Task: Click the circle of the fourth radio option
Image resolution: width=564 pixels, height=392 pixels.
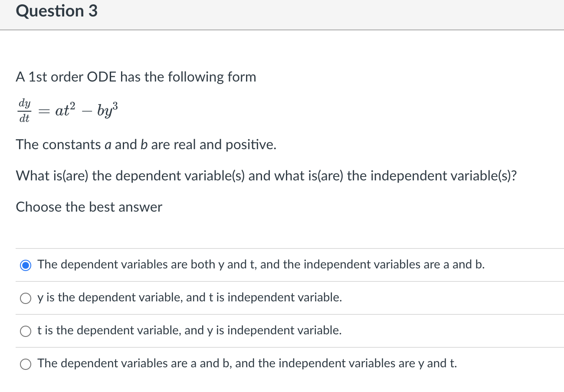Action: [x=25, y=364]
